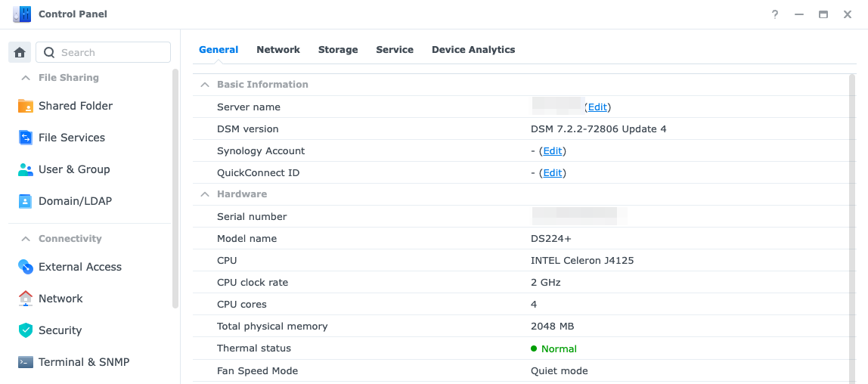Click the 2 GHz clock rate value
The width and height of the screenshot is (868, 384).
(545, 283)
